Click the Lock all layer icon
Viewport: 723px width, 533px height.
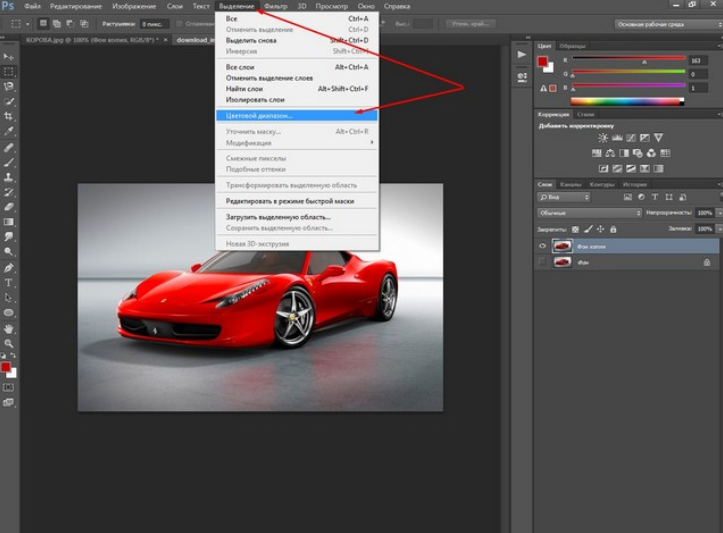pos(613,229)
